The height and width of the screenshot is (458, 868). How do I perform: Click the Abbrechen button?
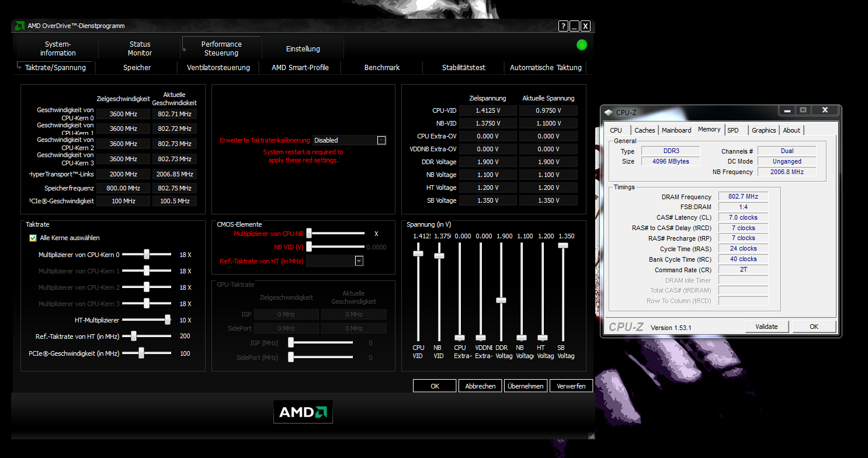480,386
